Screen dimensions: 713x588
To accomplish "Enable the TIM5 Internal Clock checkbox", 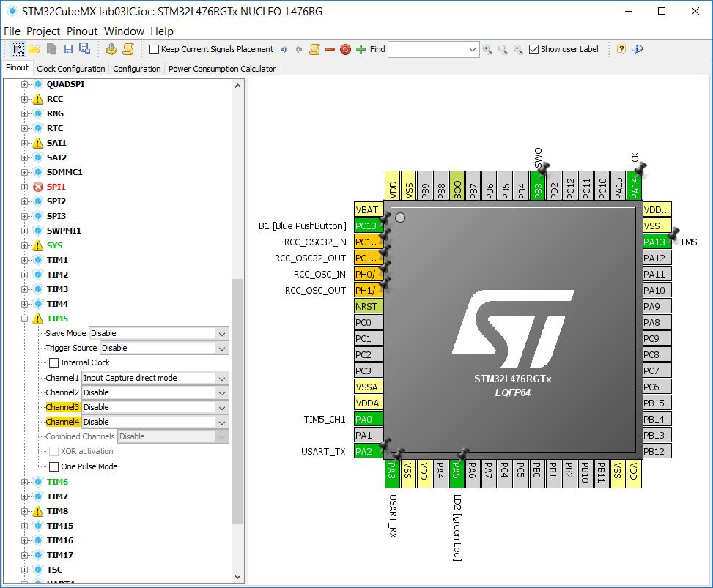I will (53, 362).
